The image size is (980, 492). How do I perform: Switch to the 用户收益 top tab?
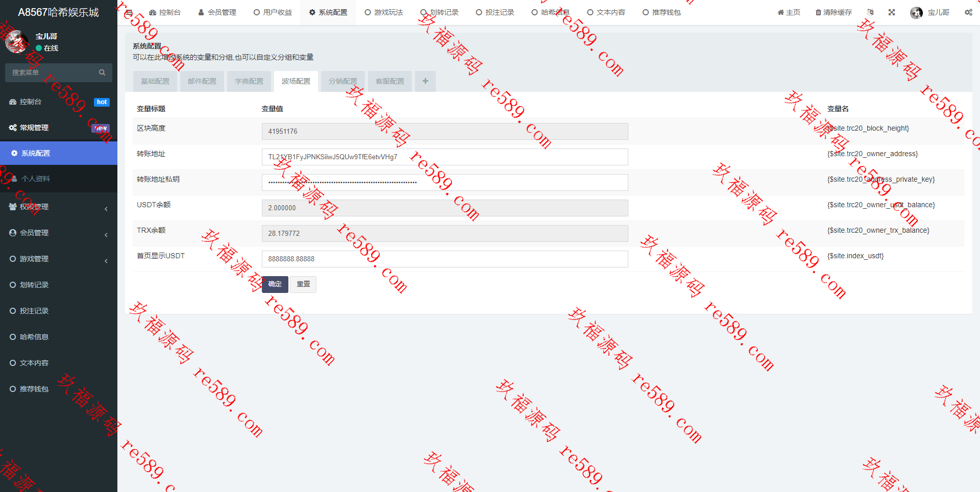pyautogui.click(x=273, y=12)
